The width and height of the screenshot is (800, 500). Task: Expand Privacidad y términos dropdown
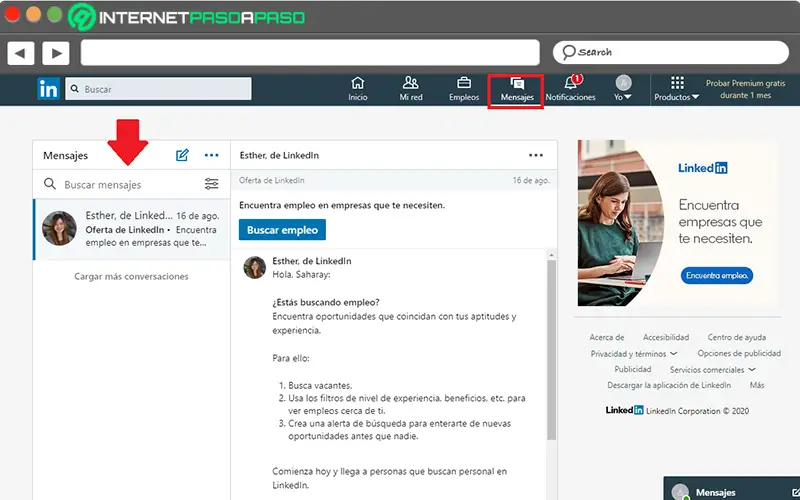(x=634, y=354)
